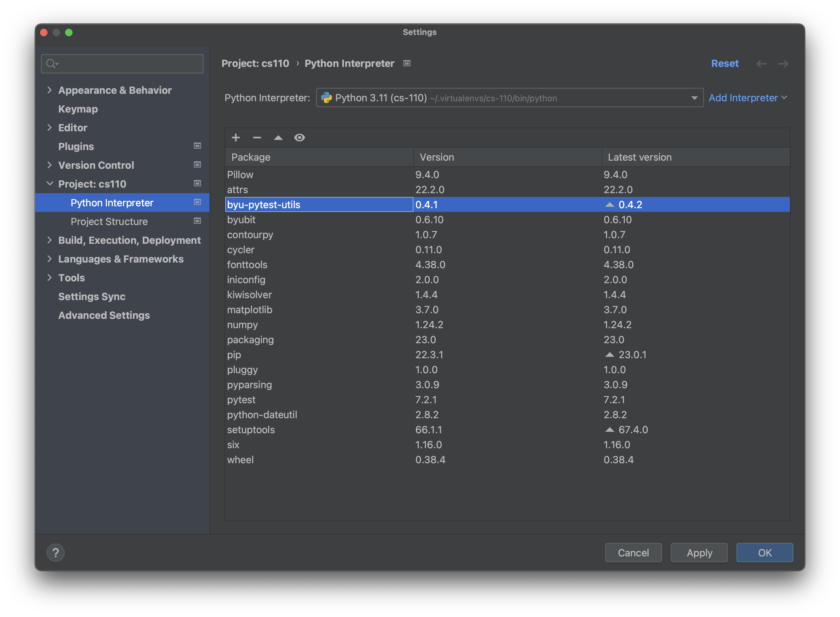Image resolution: width=840 pixels, height=617 pixels.
Task: Open the Project: cs110 breadcrumb
Action: pos(255,63)
